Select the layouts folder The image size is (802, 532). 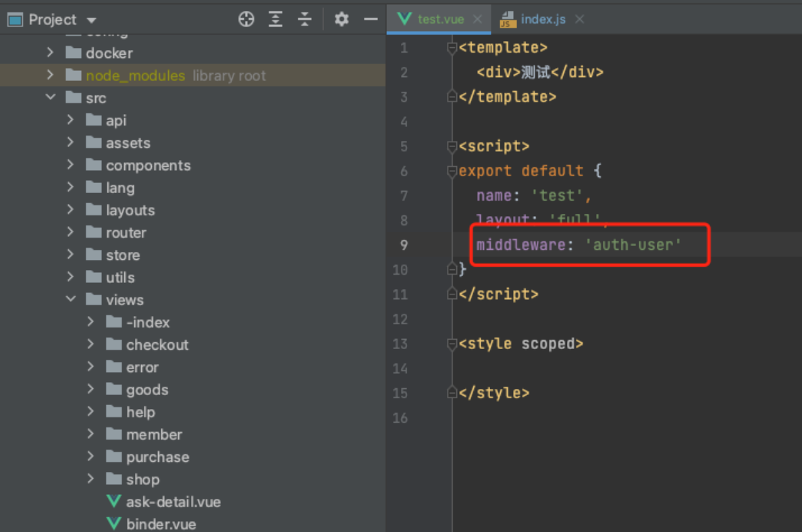click(130, 210)
